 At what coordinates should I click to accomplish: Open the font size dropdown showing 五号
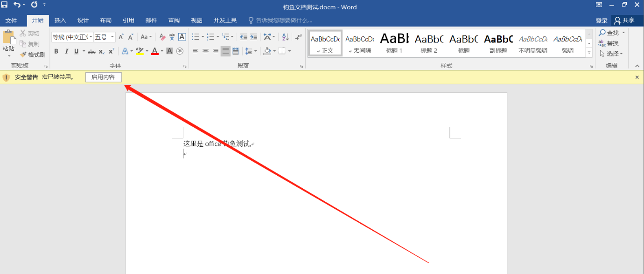coord(112,37)
